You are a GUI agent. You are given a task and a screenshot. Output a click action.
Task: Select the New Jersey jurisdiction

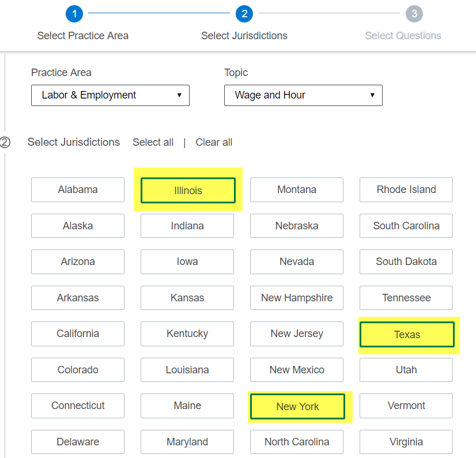tap(297, 334)
